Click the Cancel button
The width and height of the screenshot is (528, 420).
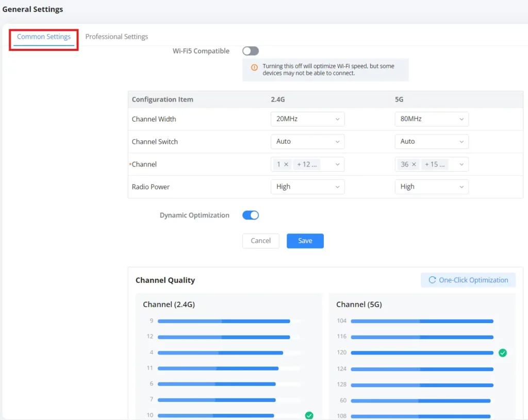click(260, 241)
